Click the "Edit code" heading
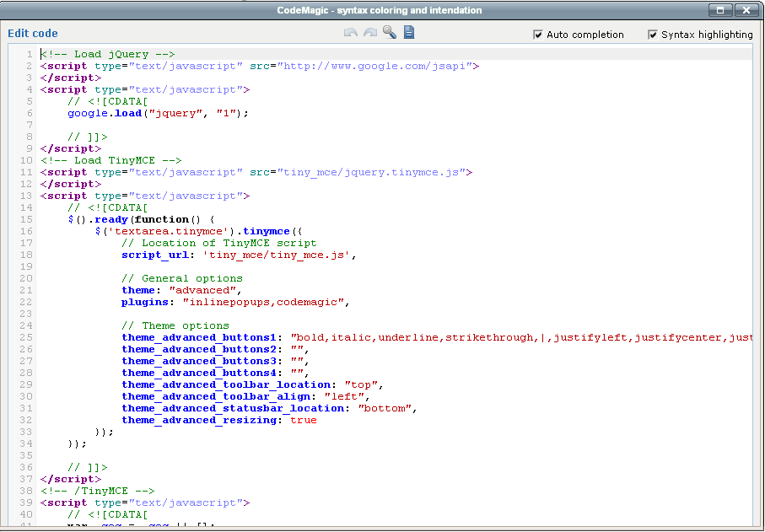The height and width of the screenshot is (532, 765). tap(33, 33)
